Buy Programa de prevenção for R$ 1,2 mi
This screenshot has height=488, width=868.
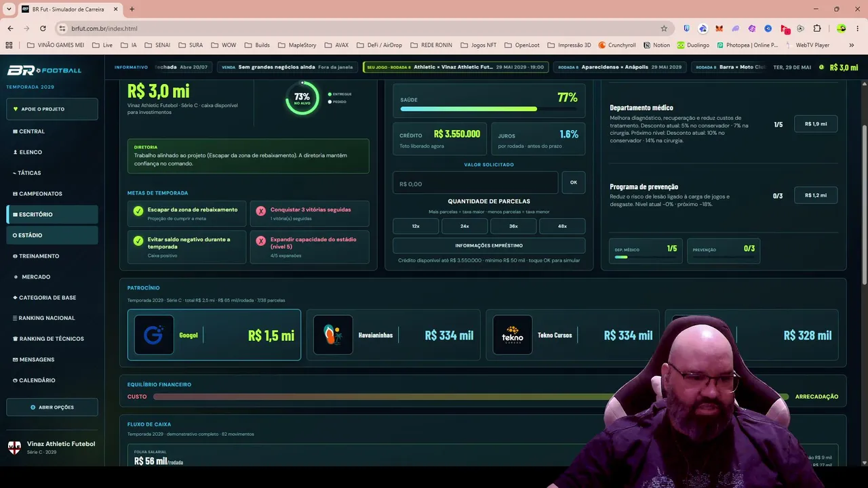[x=816, y=195]
